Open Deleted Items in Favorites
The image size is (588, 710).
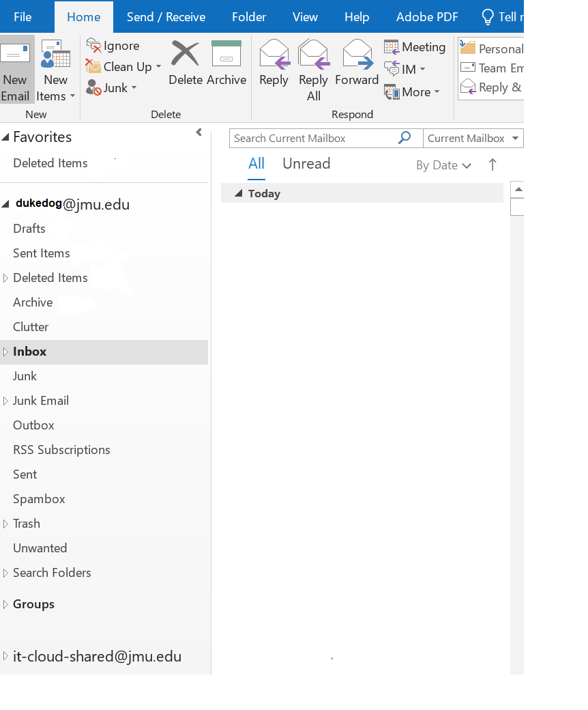tap(50, 163)
